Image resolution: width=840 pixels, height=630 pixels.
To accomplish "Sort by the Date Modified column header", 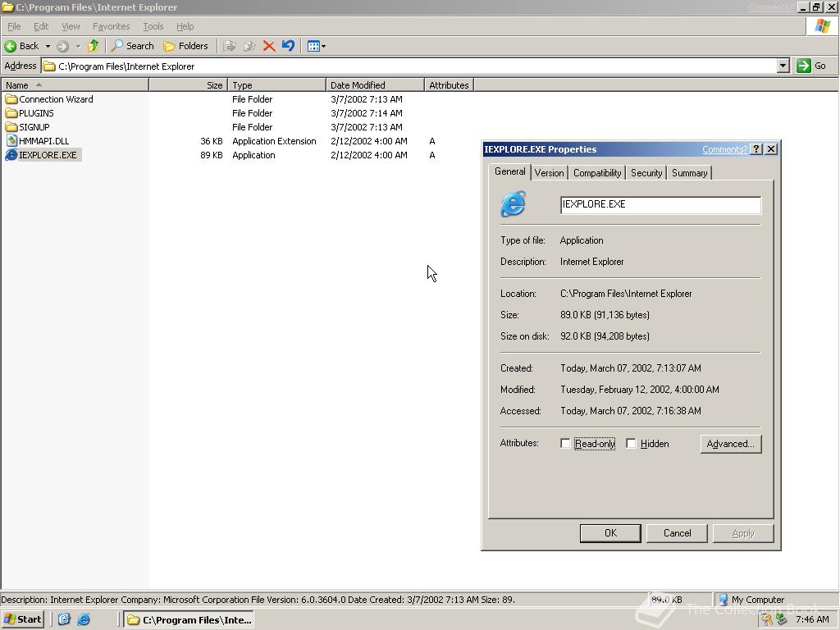I will [375, 85].
